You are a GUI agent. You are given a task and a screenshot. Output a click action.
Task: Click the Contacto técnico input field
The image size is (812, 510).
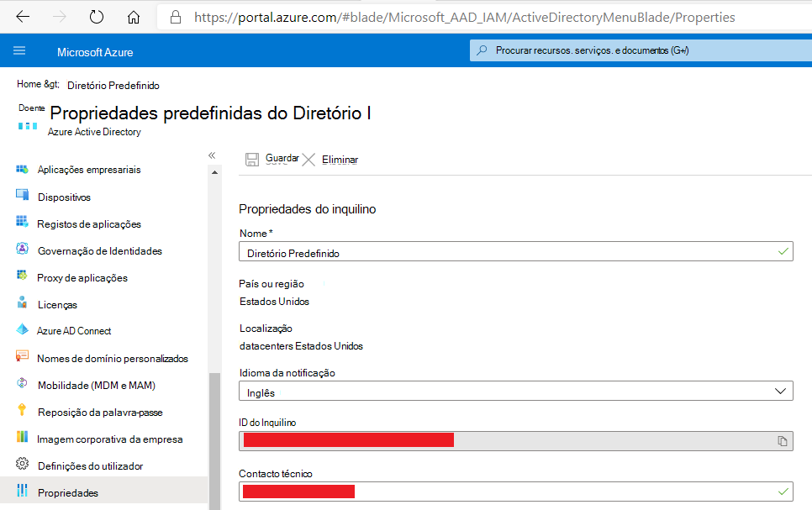click(x=516, y=492)
